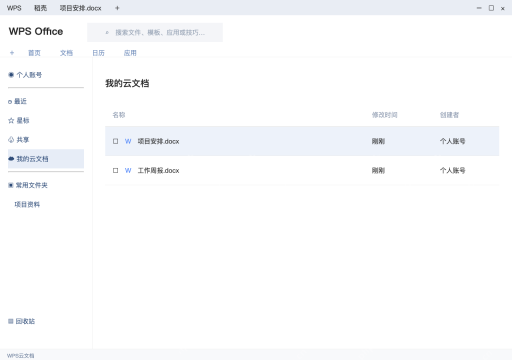This screenshot has width=512, height=360.
Task: Open the file 项目安排.docx
Action: tap(158, 141)
